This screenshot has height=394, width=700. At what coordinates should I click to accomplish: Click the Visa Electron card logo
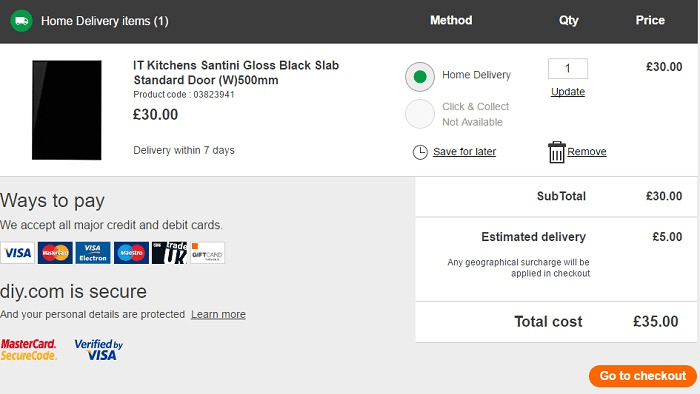click(93, 253)
